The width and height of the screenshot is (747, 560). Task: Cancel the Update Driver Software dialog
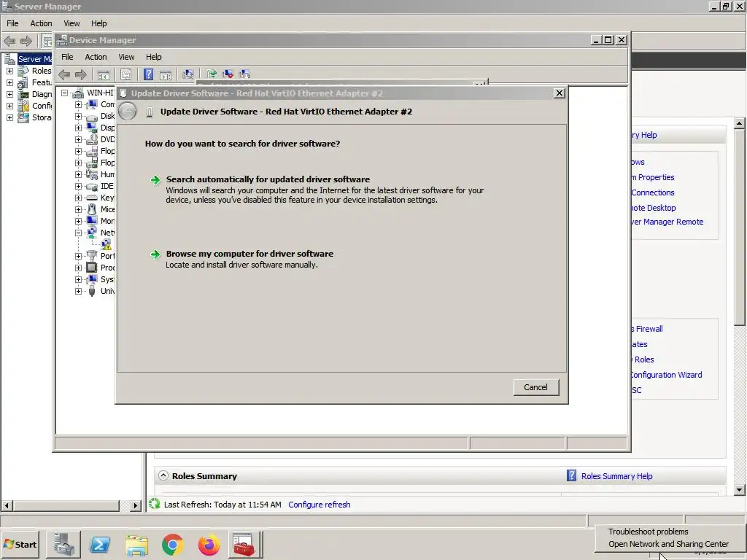point(536,387)
